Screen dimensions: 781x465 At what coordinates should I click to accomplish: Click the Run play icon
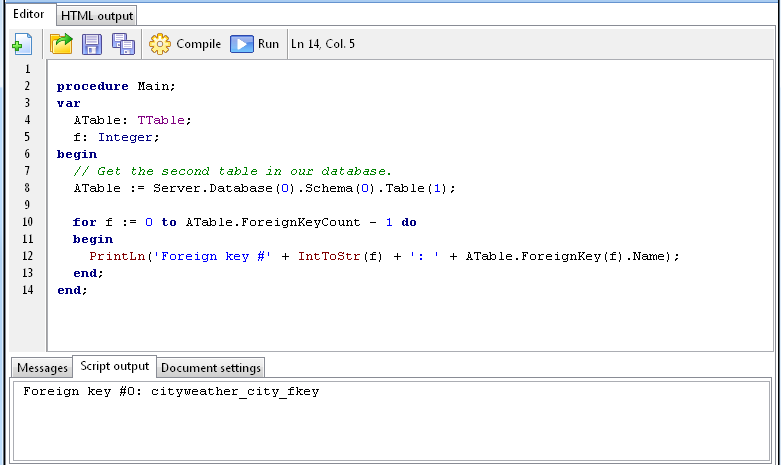[242, 44]
